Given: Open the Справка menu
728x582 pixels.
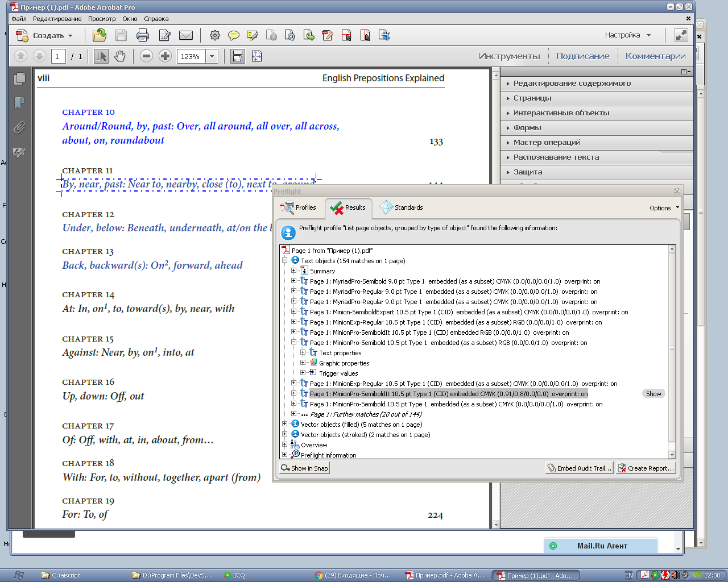Looking at the screenshot, I should pos(156,19).
